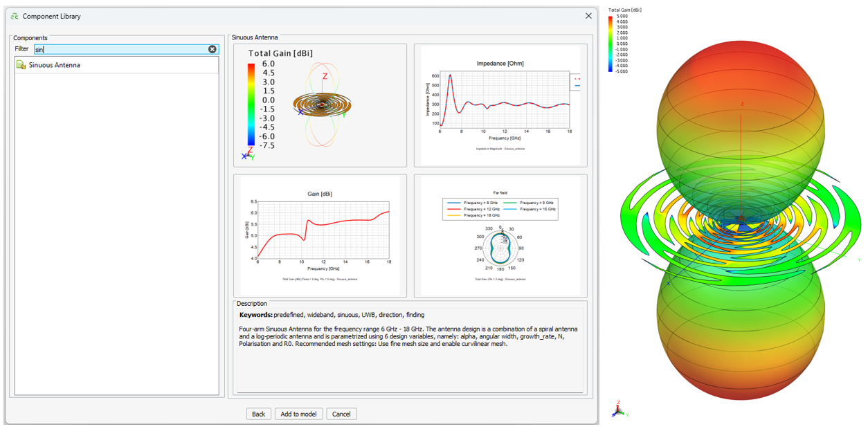Click the XYZ axis triad in Total Gain preview
The height and width of the screenshot is (429, 868).
[249, 156]
